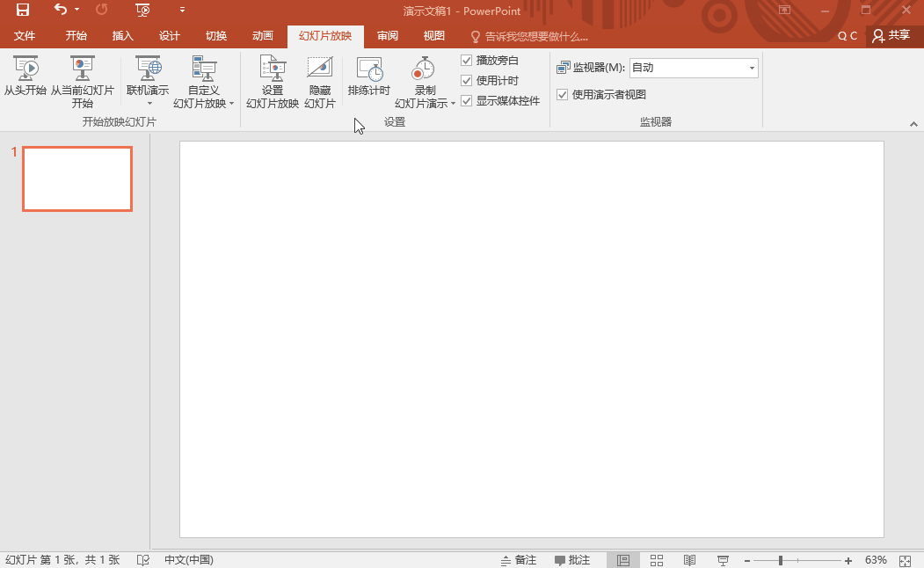Click the 共享 share button

(x=891, y=36)
